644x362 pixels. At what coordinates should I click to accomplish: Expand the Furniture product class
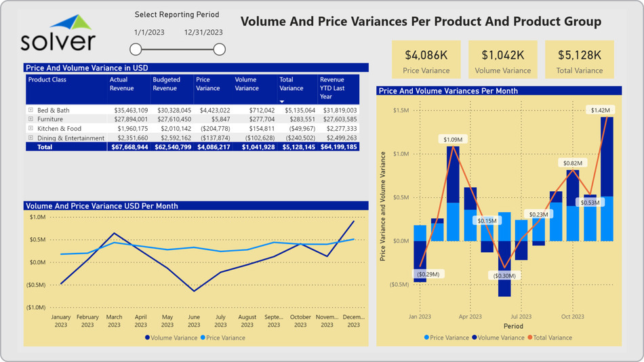coord(31,119)
